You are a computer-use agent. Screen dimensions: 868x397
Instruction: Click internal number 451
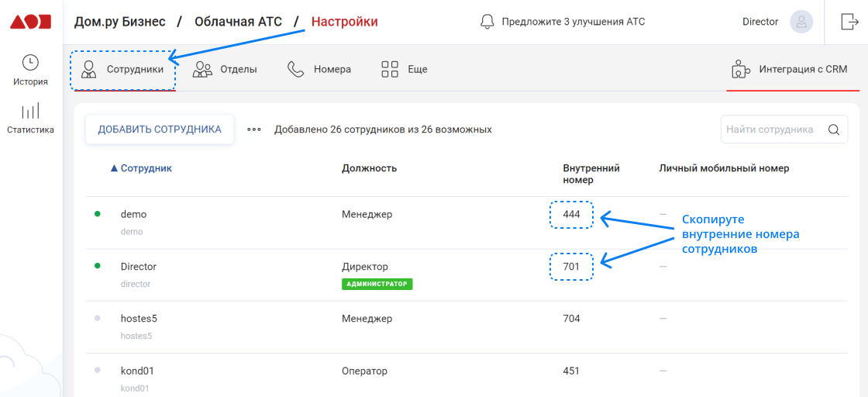571,371
